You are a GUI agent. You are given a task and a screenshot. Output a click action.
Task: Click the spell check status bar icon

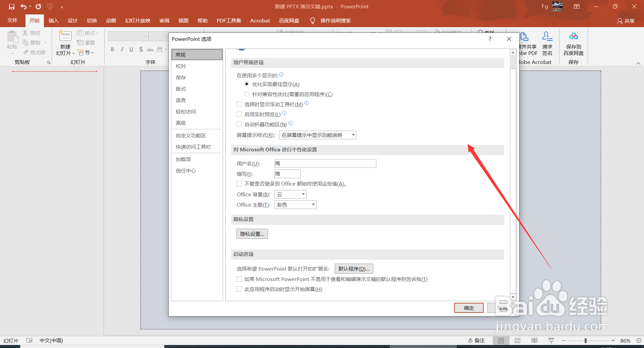click(x=30, y=340)
